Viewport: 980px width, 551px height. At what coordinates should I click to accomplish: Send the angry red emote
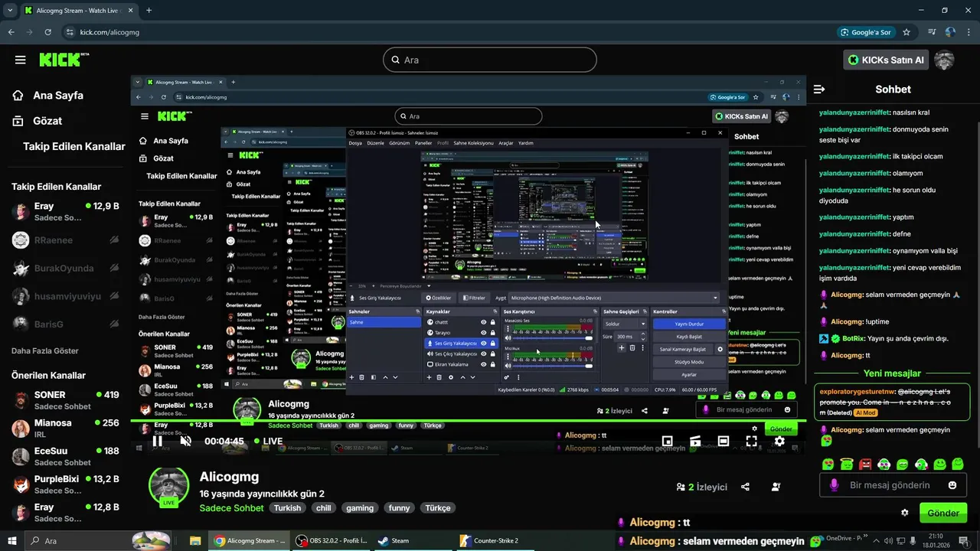865,464
